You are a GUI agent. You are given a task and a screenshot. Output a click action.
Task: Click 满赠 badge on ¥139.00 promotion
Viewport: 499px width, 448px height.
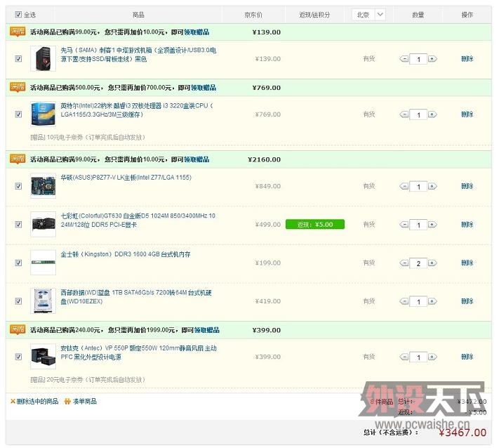pos(18,32)
